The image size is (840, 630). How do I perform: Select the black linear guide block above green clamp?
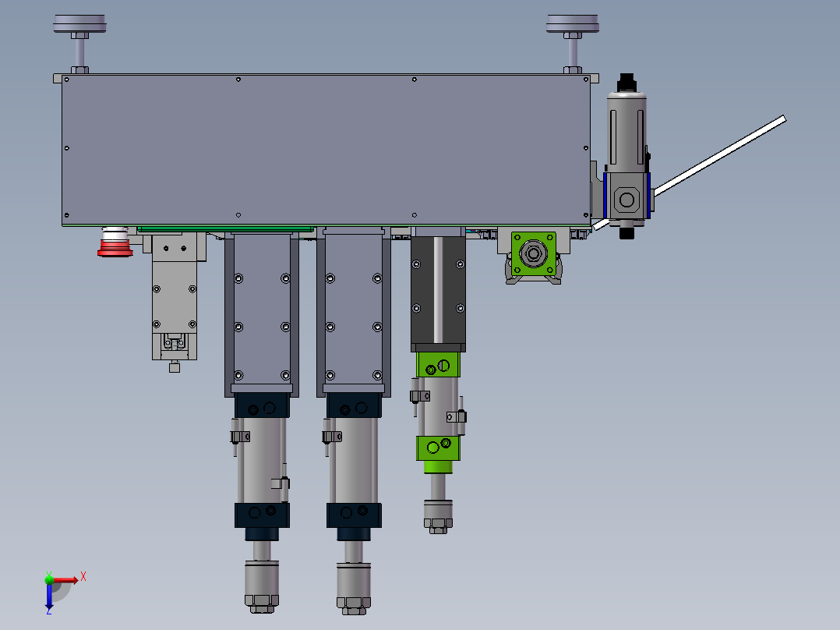coord(438,294)
